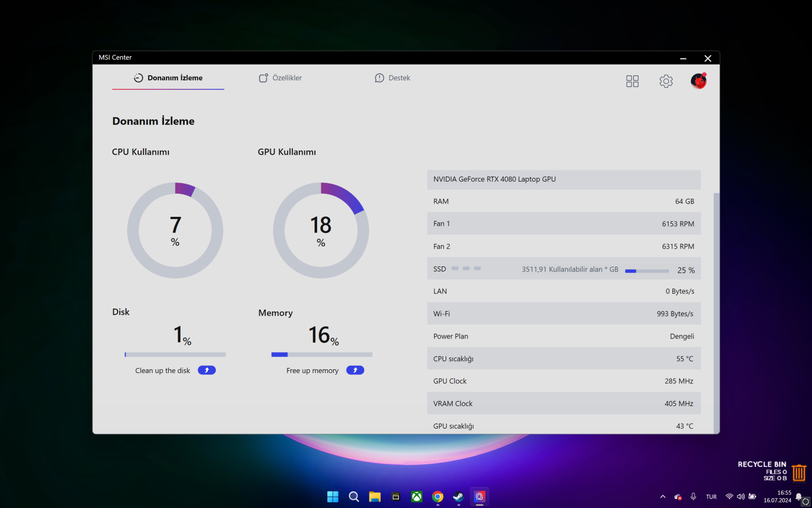Click the LAN value 0 Bytes/s

pyautogui.click(x=680, y=291)
